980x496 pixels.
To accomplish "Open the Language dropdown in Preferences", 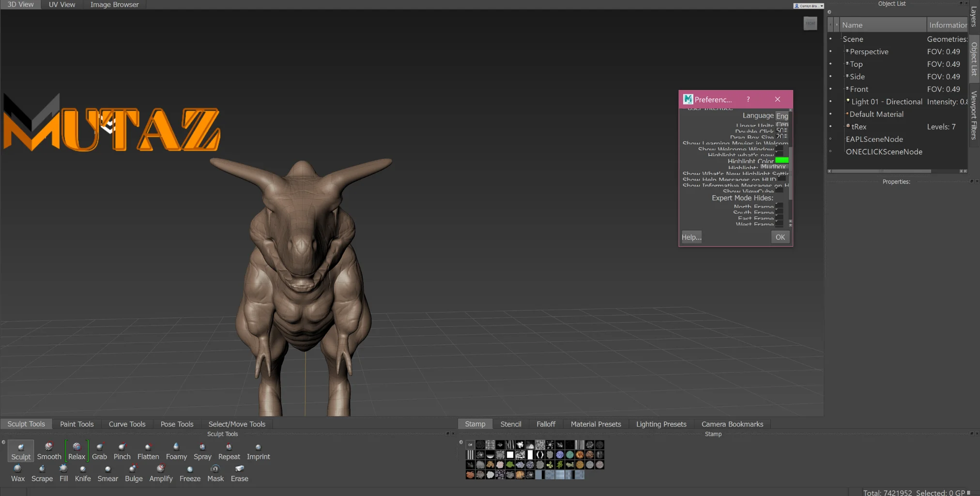I will click(782, 116).
